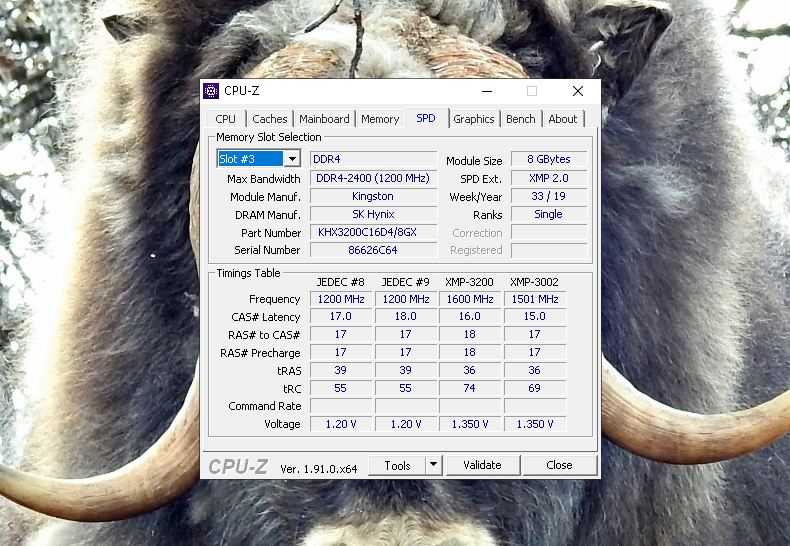
Task: Click the Single ranks value
Action: pyautogui.click(x=549, y=215)
